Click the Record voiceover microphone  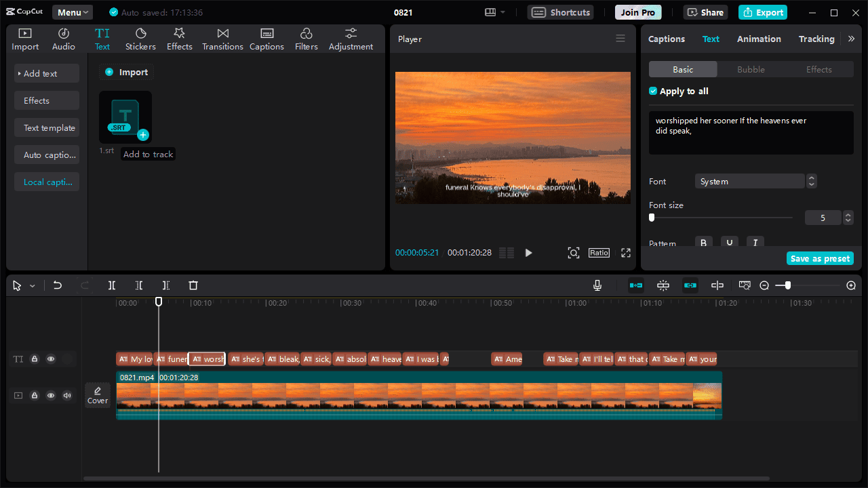click(597, 285)
